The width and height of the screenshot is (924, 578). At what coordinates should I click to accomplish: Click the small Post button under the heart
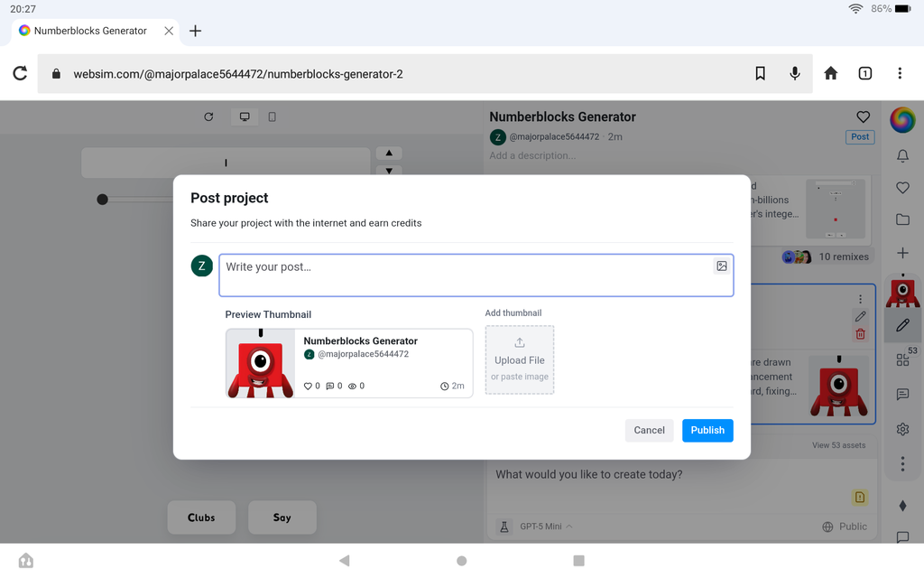860,137
